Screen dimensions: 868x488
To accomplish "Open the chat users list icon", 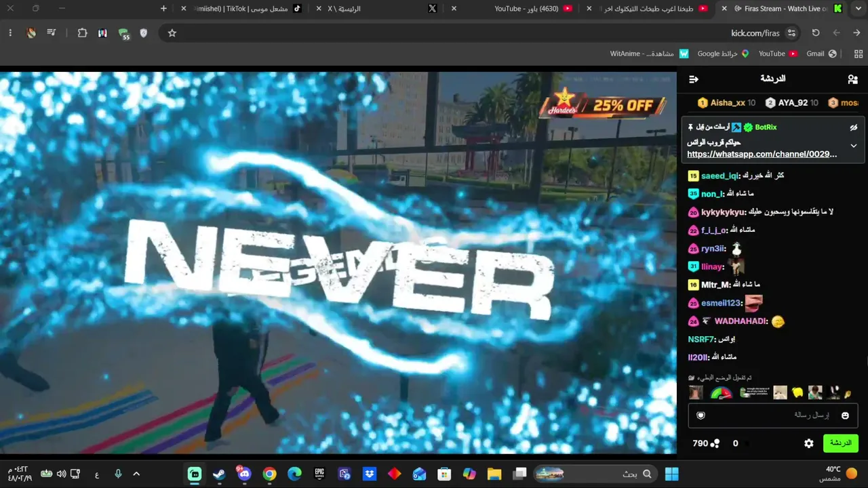I will point(852,79).
